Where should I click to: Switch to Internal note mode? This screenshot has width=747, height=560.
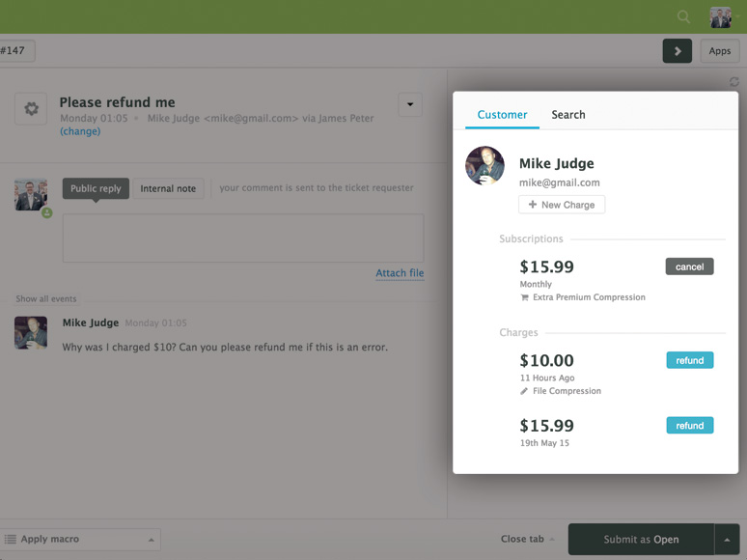tap(168, 188)
